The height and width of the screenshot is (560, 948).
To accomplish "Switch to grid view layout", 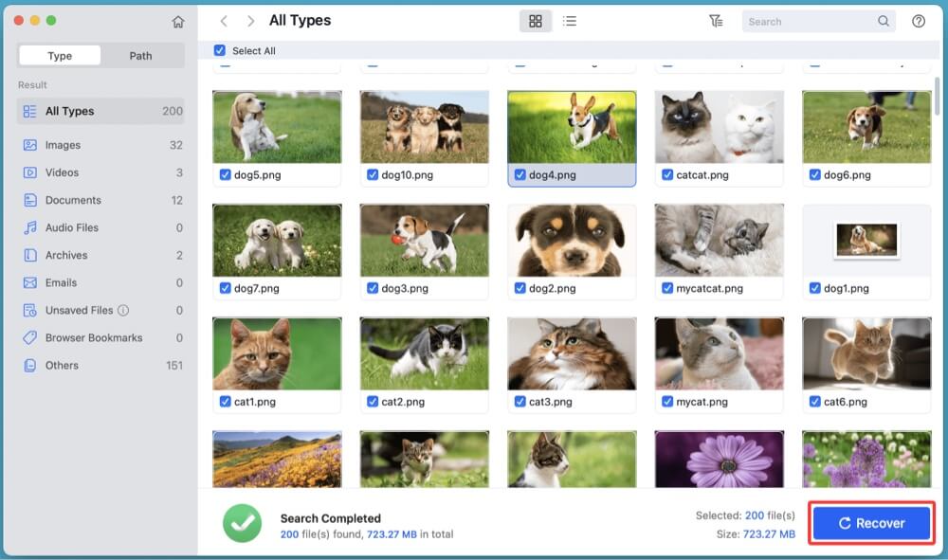I will pyautogui.click(x=536, y=21).
